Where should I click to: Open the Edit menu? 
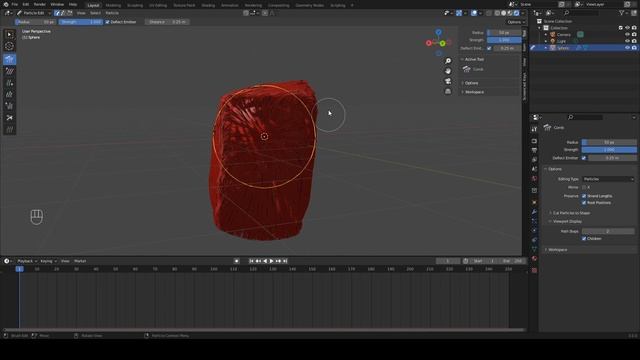26,4
